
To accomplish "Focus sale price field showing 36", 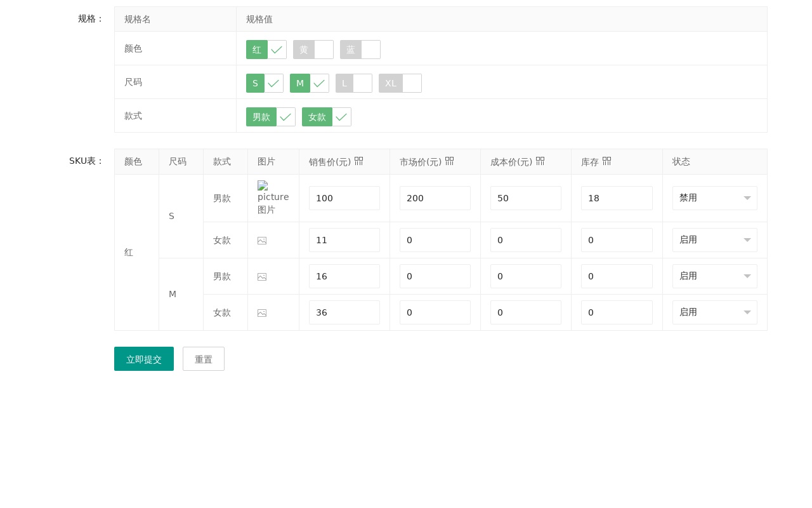I will (x=344, y=312).
